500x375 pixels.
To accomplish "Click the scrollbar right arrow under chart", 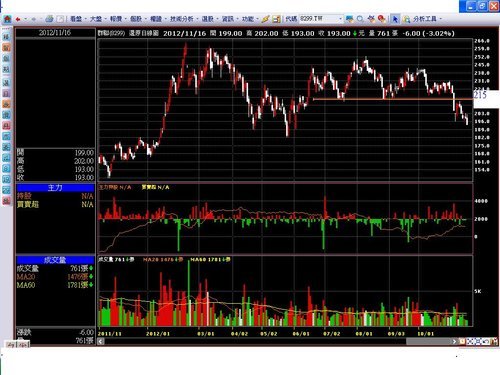I will tap(454, 341).
